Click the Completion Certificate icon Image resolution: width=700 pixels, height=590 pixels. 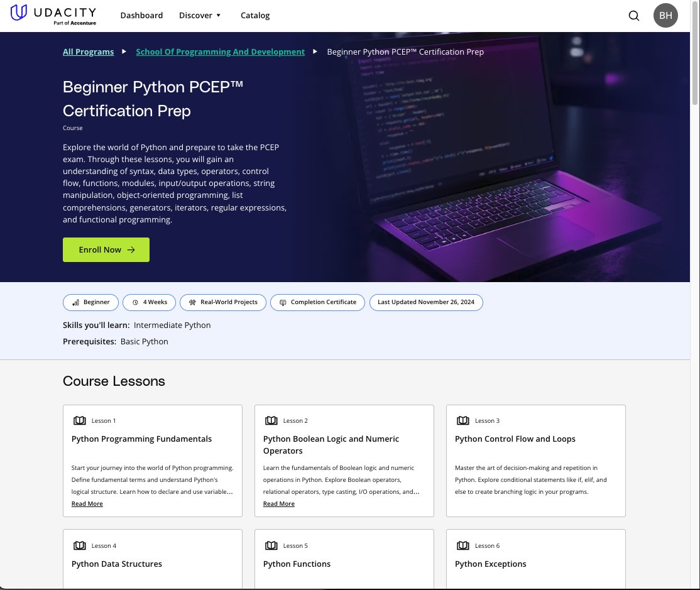click(x=283, y=303)
